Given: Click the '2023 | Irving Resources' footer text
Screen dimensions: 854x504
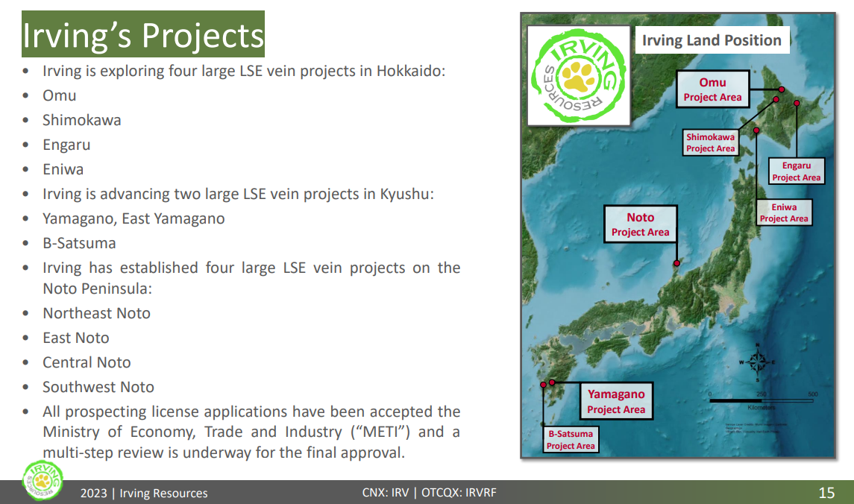Looking at the screenshot, I should coord(144,493).
